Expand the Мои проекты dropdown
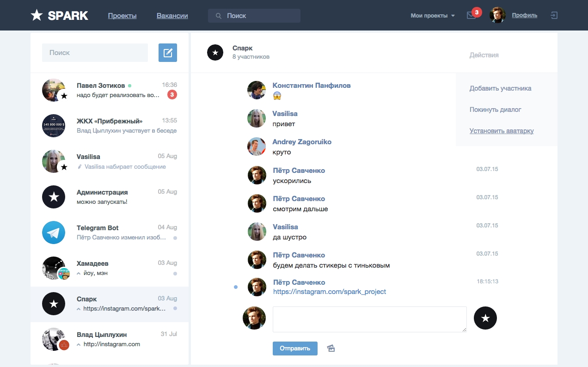588x367 pixels. coord(433,16)
